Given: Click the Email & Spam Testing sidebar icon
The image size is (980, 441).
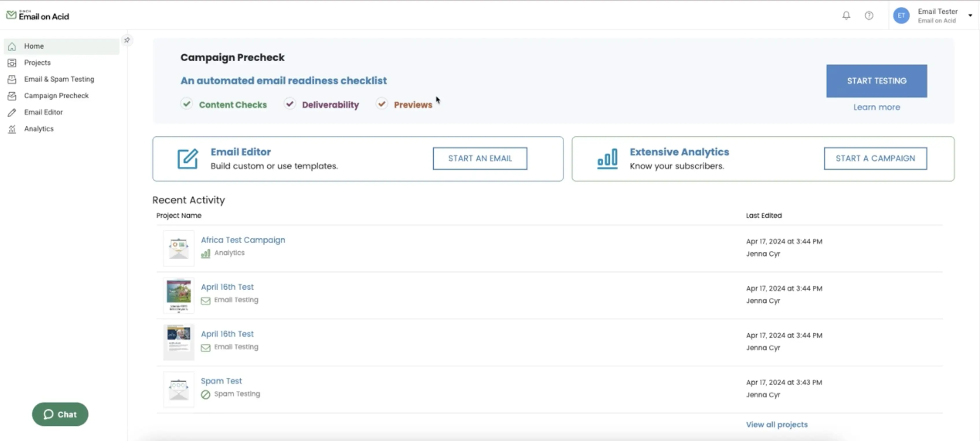Looking at the screenshot, I should click(x=12, y=79).
